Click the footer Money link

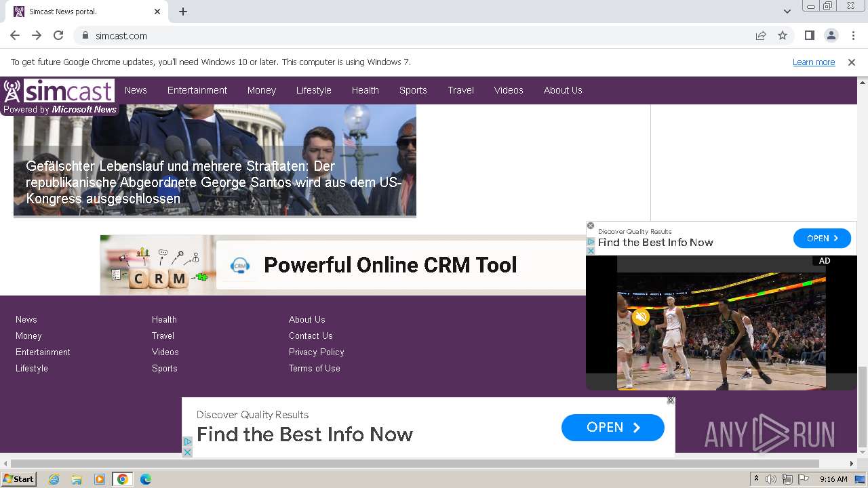[x=28, y=335]
